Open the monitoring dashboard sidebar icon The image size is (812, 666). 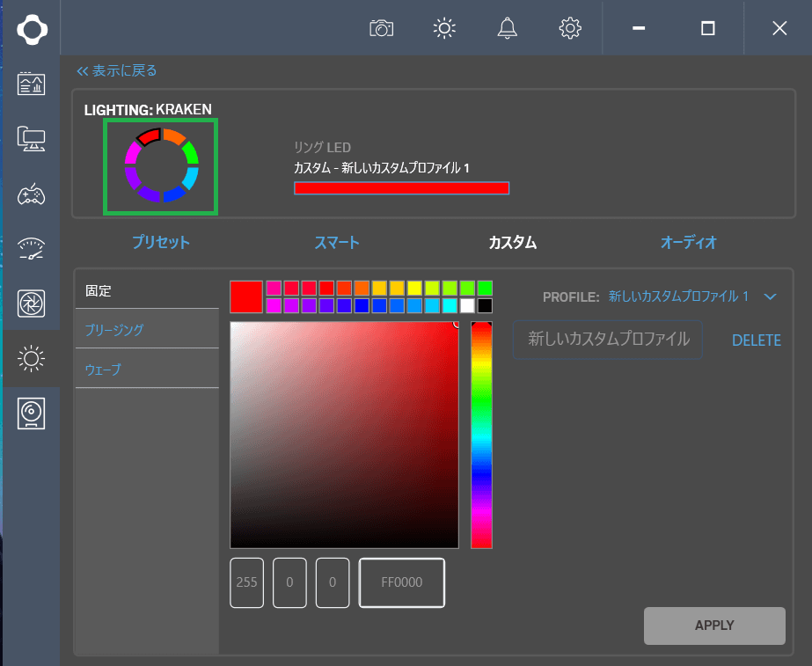tap(31, 84)
